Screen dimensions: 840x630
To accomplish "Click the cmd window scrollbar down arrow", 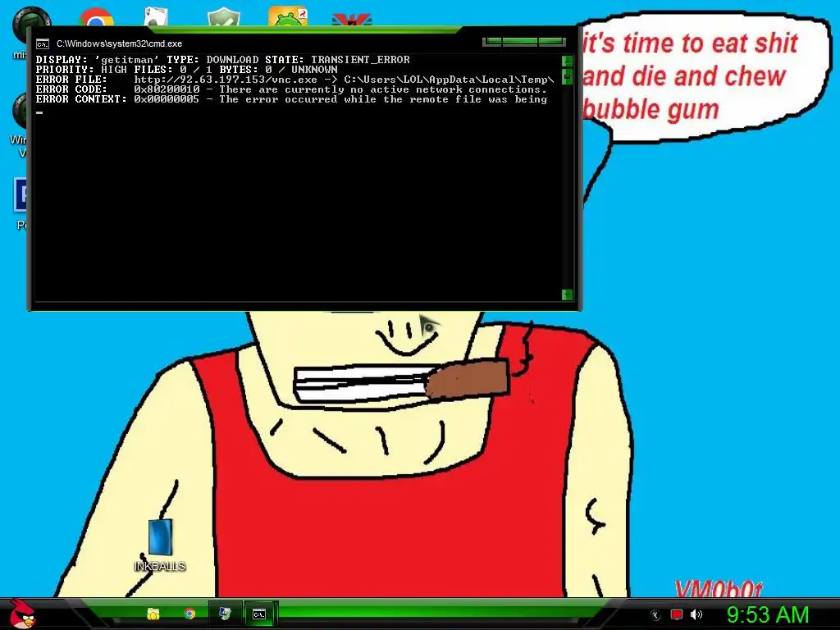I will coord(567,294).
